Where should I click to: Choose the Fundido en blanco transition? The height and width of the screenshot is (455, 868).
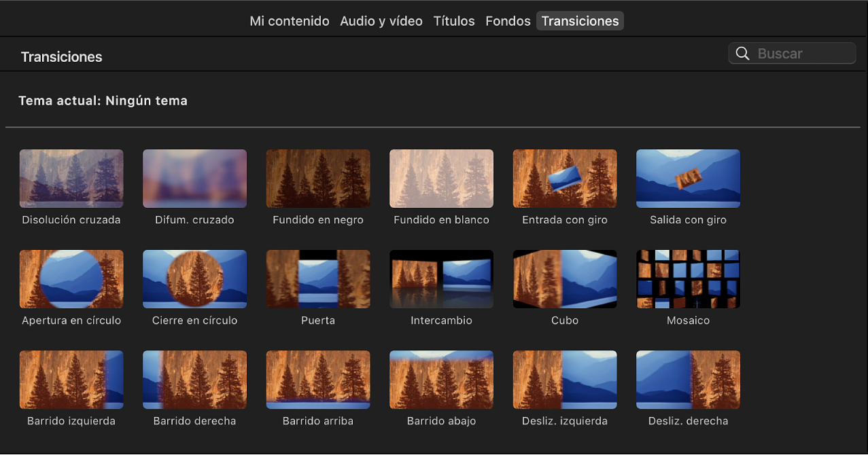[440, 178]
